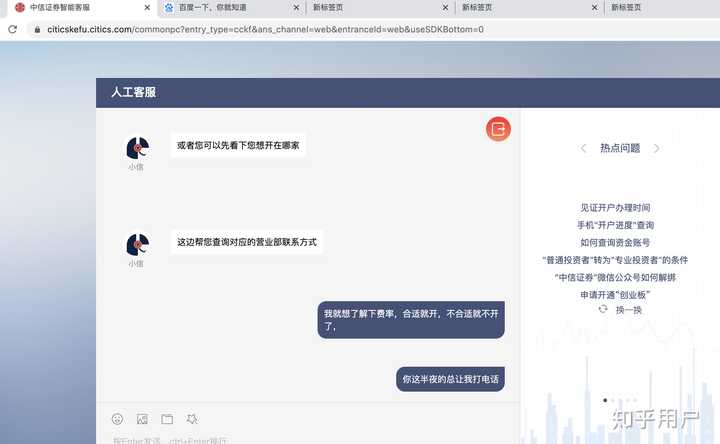Click the send image icon
The width and height of the screenshot is (720, 444).
[142, 419]
